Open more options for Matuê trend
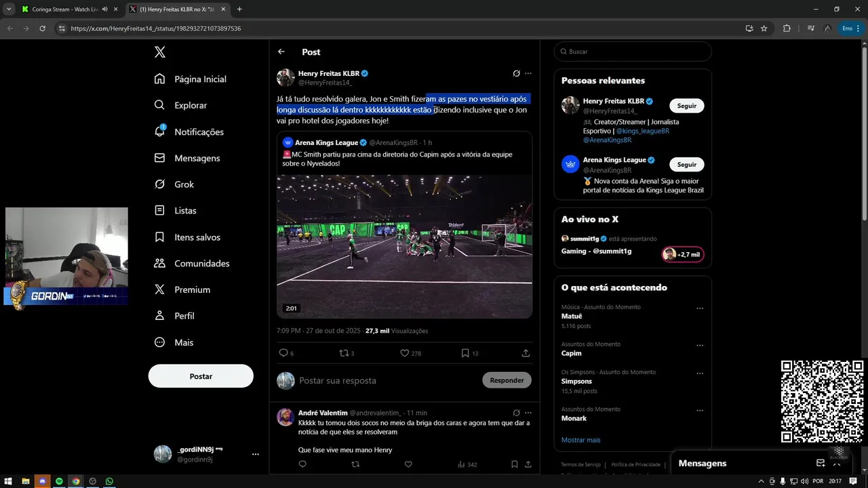Image resolution: width=868 pixels, height=488 pixels. click(x=700, y=308)
